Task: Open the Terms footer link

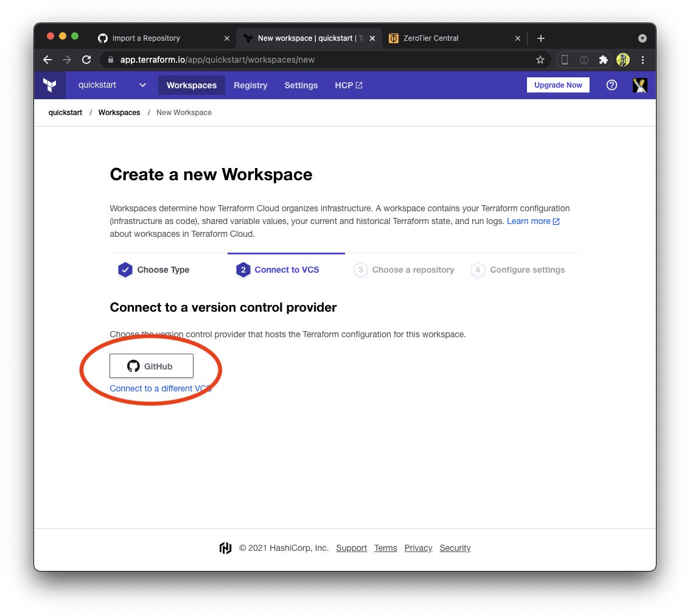Action: (386, 548)
